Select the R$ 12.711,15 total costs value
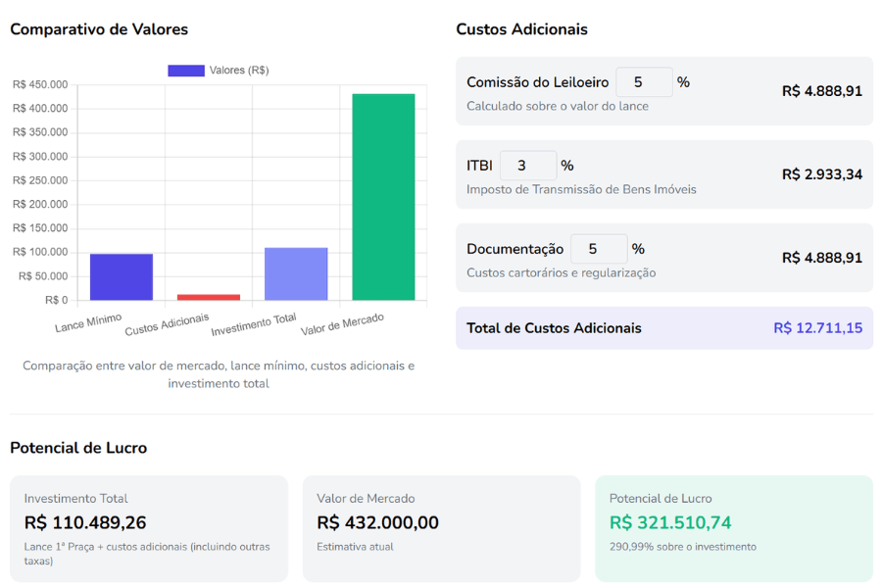Viewport: 882px width, 588px height. pyautogui.click(x=817, y=328)
